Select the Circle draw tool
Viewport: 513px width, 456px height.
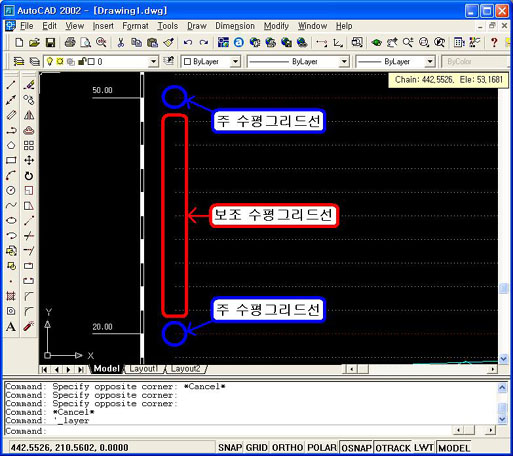[11, 190]
